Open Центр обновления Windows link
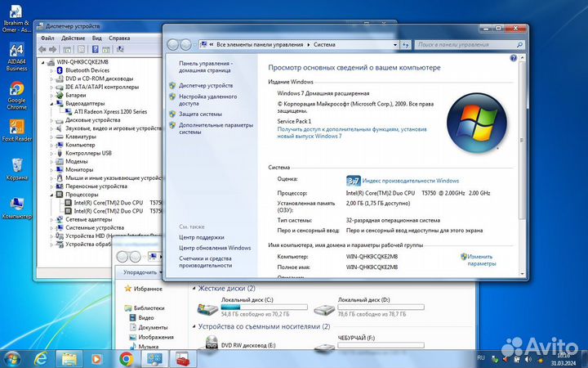The width and height of the screenshot is (588, 368). pyautogui.click(x=215, y=248)
